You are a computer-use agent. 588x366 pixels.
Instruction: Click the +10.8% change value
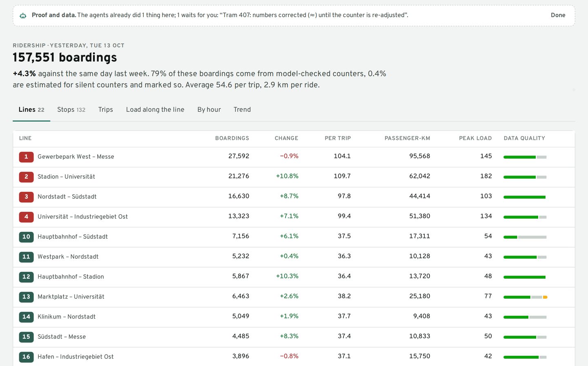[287, 176]
